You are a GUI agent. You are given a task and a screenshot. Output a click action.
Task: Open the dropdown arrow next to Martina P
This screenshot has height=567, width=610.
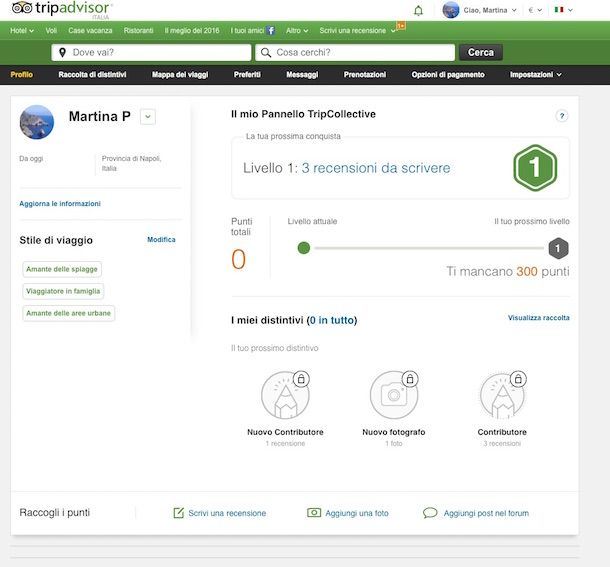pos(148,116)
